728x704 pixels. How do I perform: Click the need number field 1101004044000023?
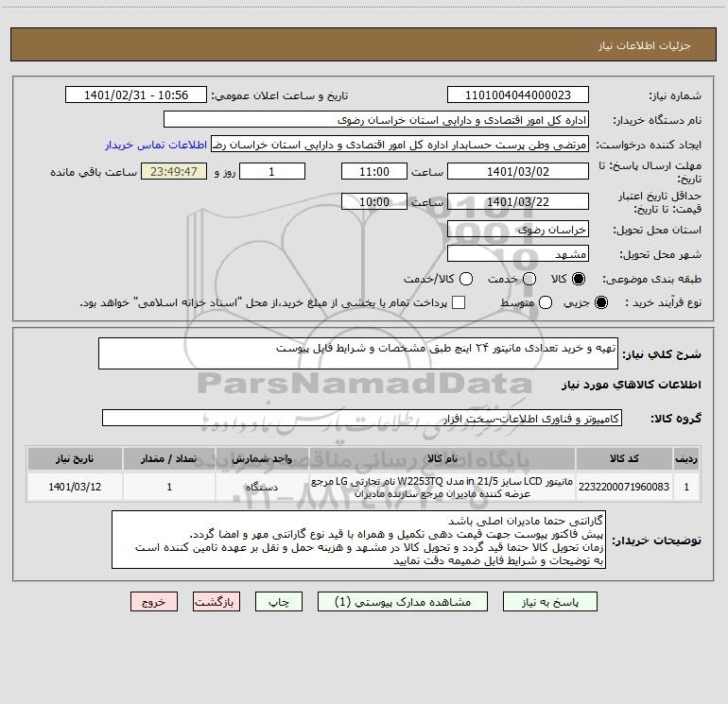coord(518,95)
